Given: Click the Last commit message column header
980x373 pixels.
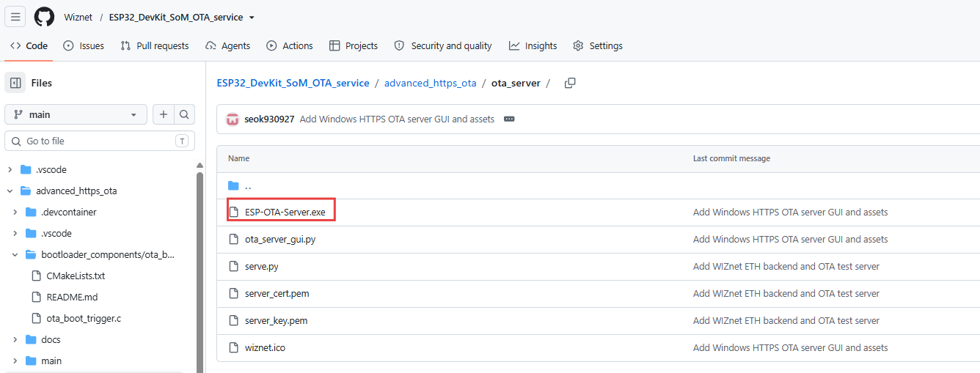Looking at the screenshot, I should coord(731,158).
